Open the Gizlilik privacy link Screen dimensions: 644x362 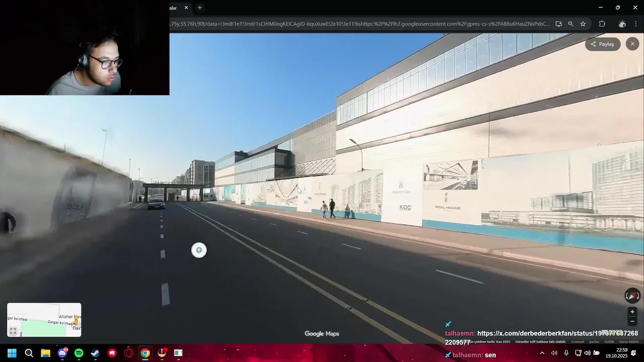pyautogui.click(x=609, y=342)
